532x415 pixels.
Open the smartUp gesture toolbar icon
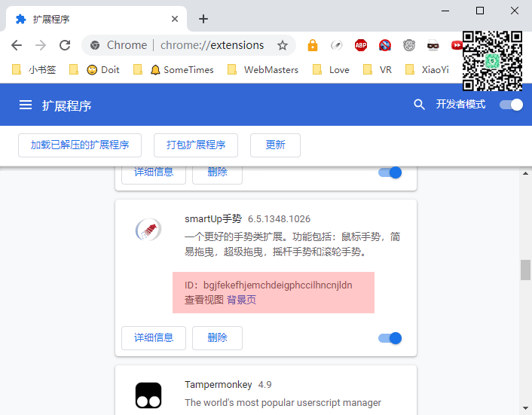click(x=337, y=45)
